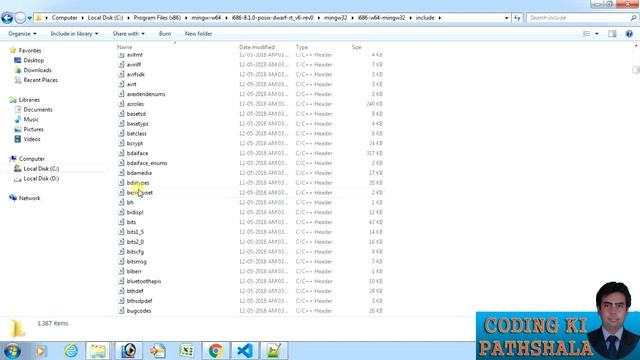This screenshot has width=640, height=360.
Task: Select the bthdef header file icon
Action: 121,291
